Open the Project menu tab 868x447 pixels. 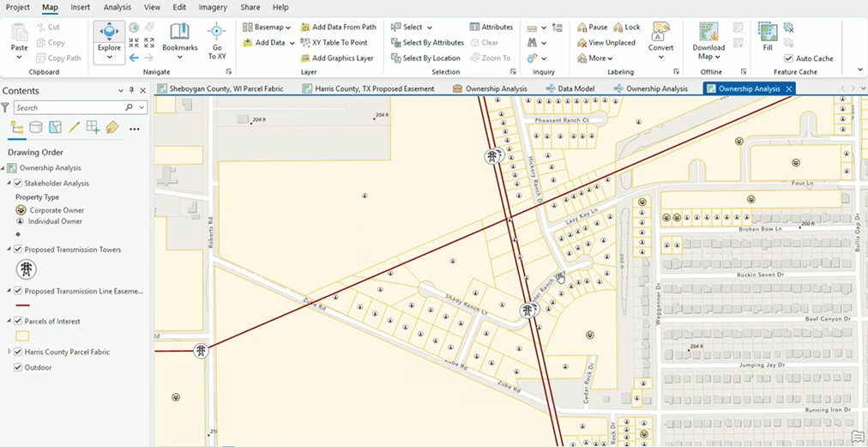pos(18,7)
